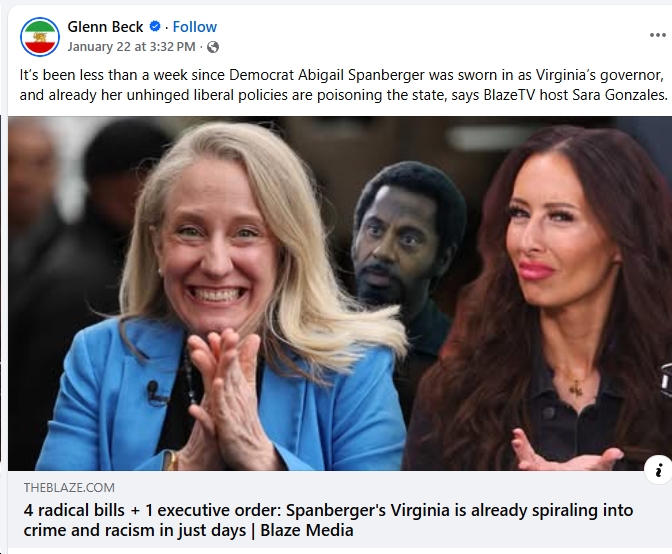Click the THEBLAZE.COM source label
This screenshot has height=554, width=672.
(x=69, y=488)
